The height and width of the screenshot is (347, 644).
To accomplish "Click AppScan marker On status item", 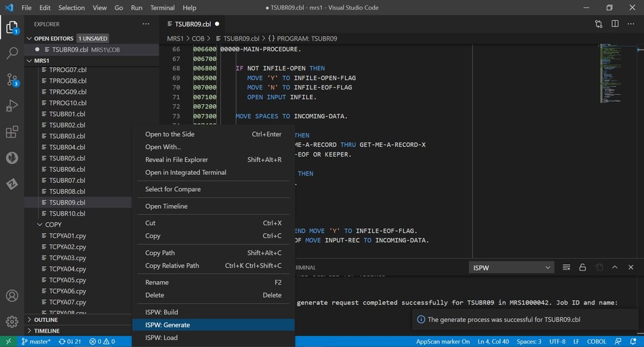I will click(443, 342).
